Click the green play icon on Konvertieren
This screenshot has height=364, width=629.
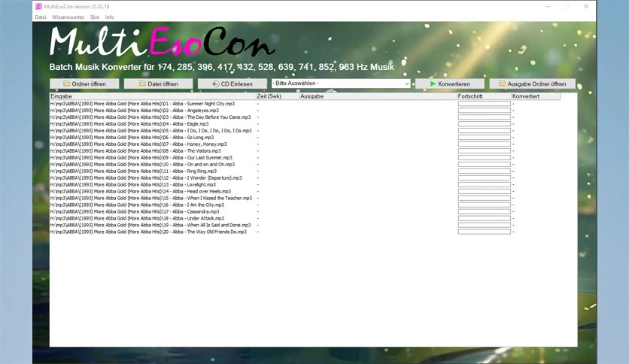(x=433, y=83)
